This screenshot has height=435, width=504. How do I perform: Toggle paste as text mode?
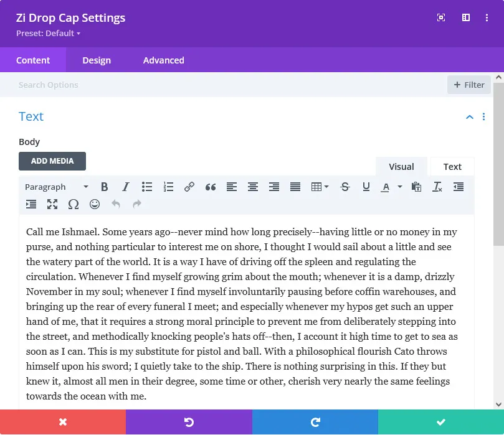tap(416, 187)
